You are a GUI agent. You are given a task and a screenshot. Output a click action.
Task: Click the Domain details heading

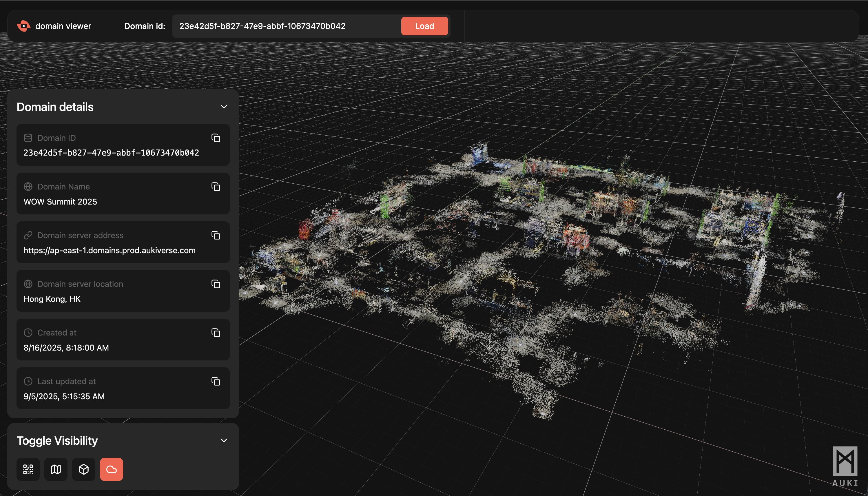point(55,107)
